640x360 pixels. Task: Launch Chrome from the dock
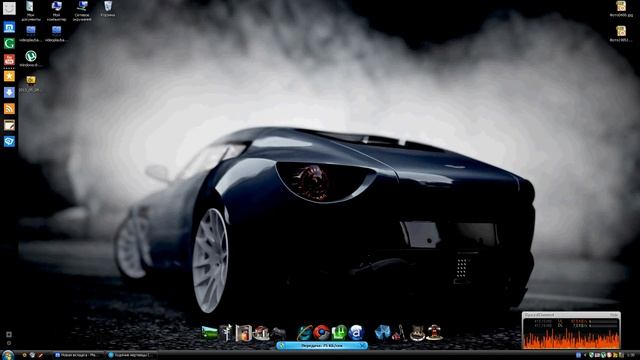322,333
